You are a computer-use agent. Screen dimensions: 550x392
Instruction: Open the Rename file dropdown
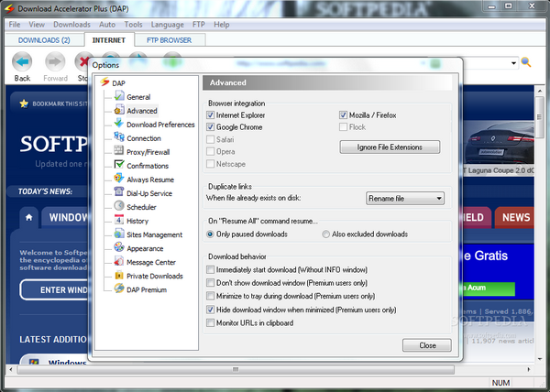pyautogui.click(x=405, y=198)
